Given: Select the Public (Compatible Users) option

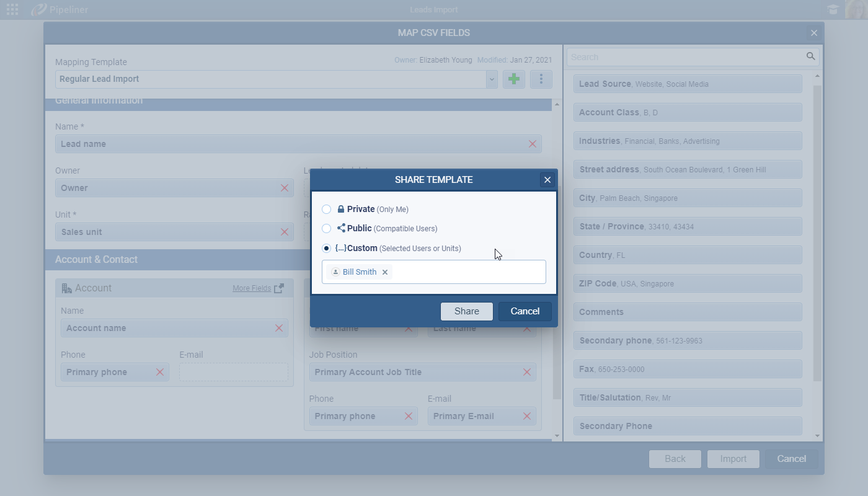Looking at the screenshot, I should 327,229.
